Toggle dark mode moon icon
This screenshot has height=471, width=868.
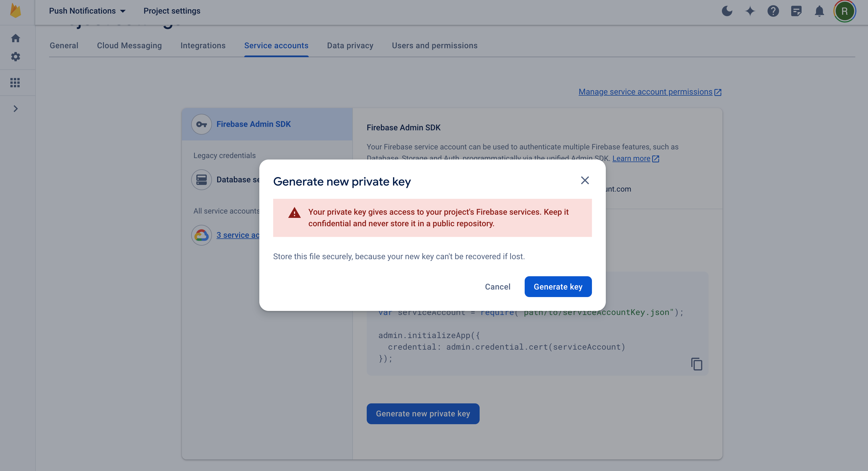click(727, 11)
